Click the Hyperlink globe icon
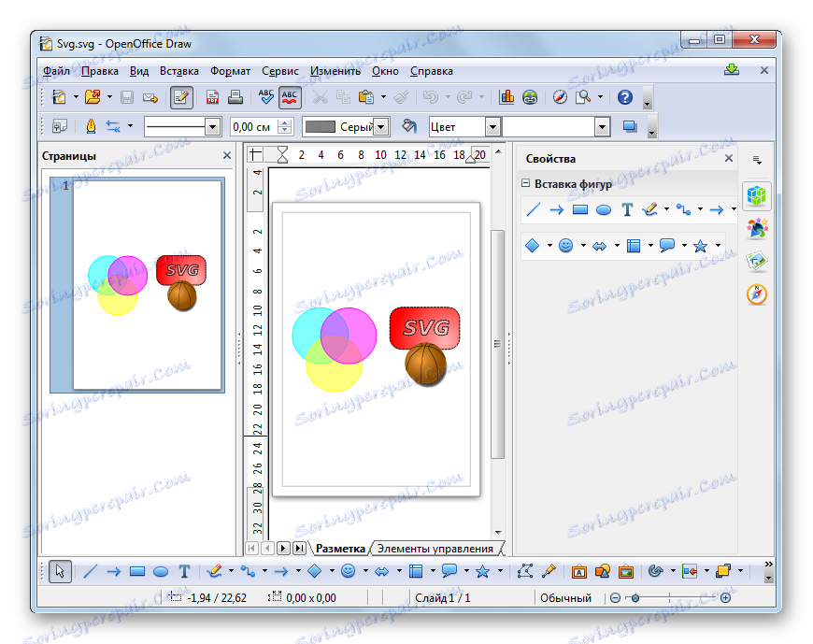This screenshot has width=813, height=644. click(x=530, y=97)
